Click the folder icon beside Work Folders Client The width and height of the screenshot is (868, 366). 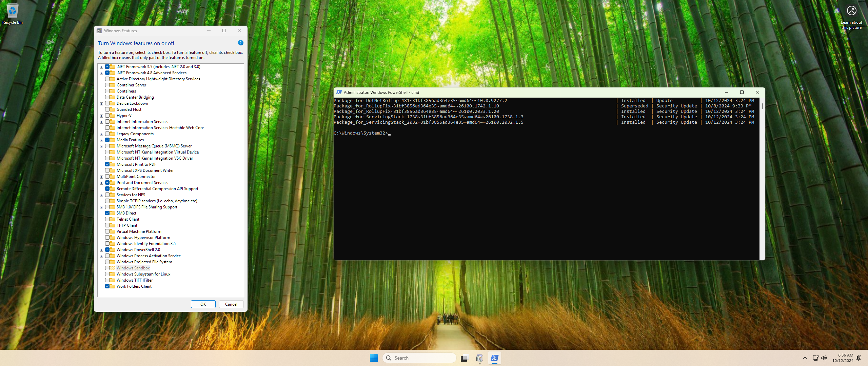click(113, 286)
